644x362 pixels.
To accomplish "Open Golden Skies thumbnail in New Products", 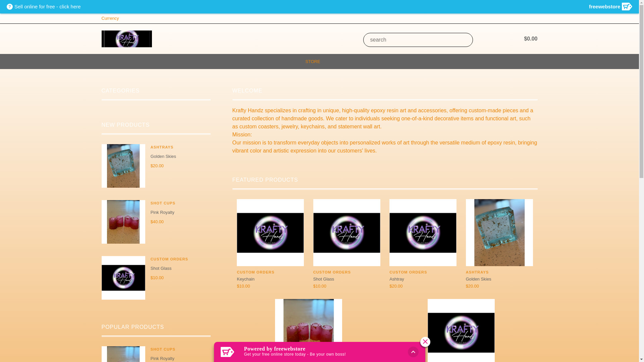I will 123,166.
